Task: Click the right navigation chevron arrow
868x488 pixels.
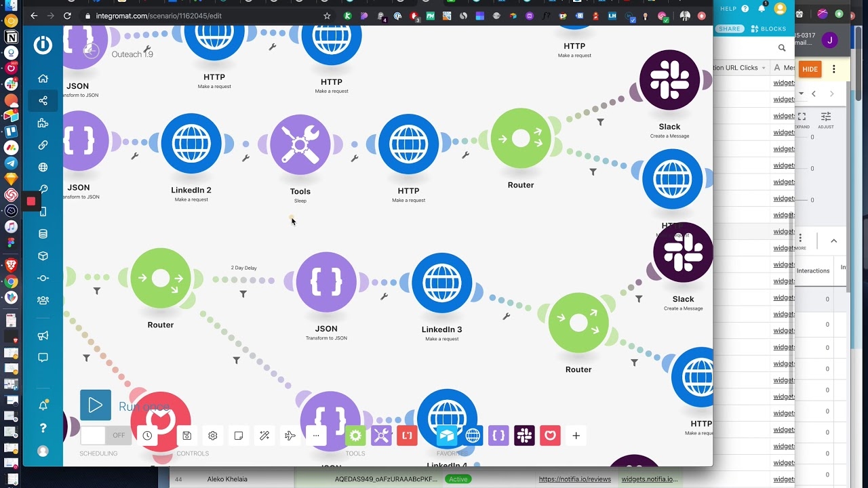Action: point(831,94)
